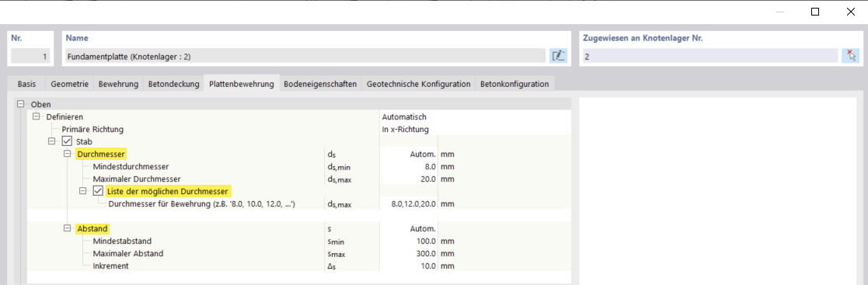Click the edit name icon button
This screenshot has height=285, width=868.
point(559,55)
